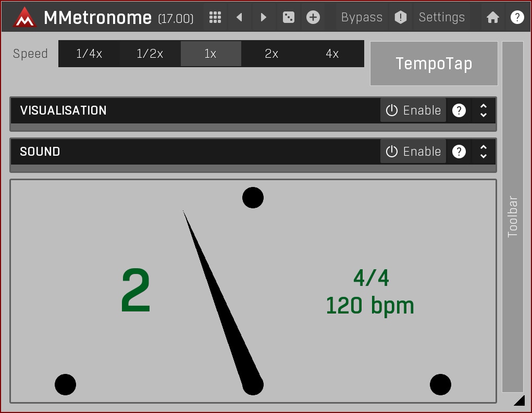Open the Settings button
The height and width of the screenshot is (413, 532).
(441, 17)
